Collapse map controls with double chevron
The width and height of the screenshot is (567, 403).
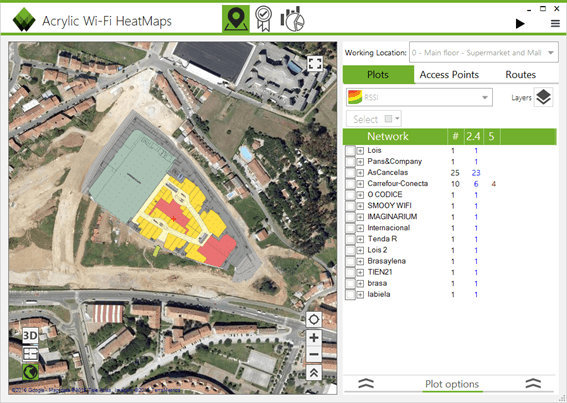point(314,372)
